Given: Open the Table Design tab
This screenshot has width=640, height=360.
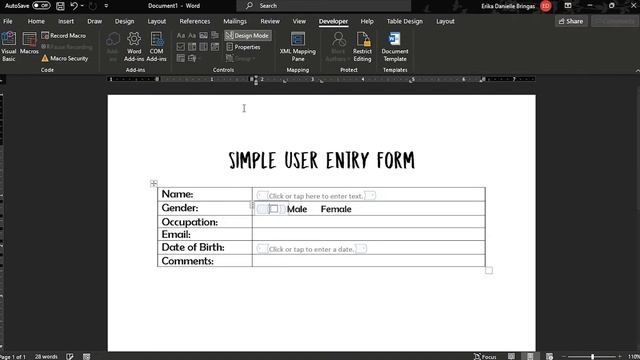Looking at the screenshot, I should coord(404,21).
